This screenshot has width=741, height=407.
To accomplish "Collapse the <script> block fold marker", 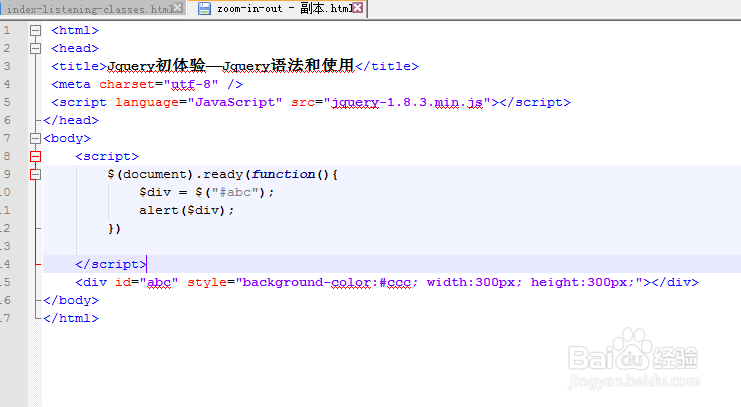I will [x=35, y=156].
